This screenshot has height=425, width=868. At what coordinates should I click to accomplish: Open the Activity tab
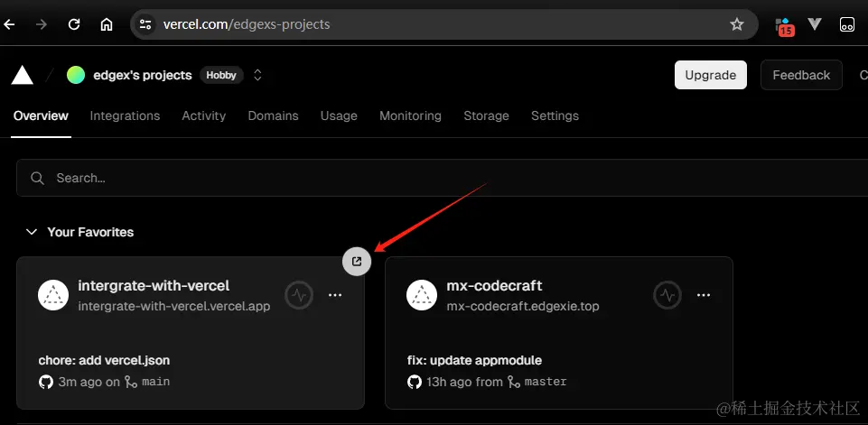tap(204, 115)
